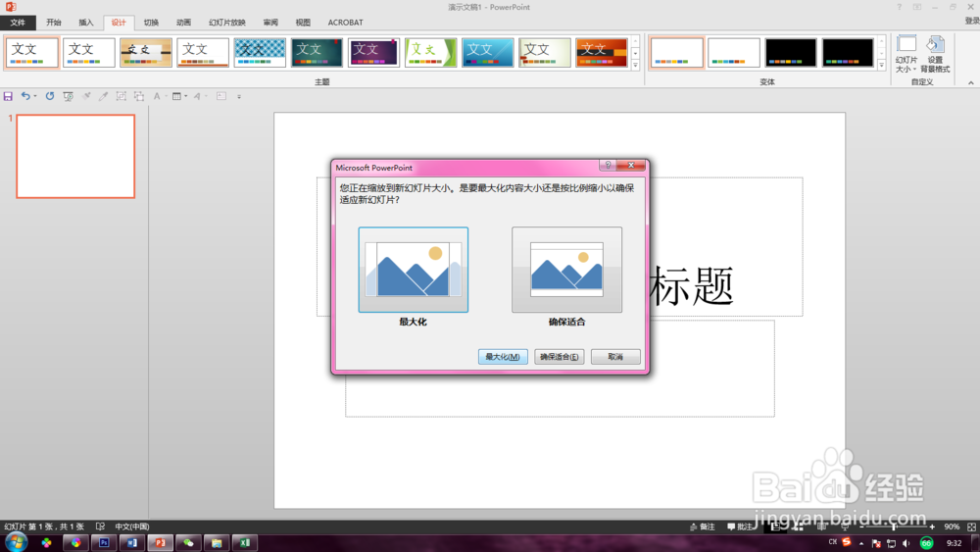Open the Slide Size (幻灯片大小) button
This screenshot has height=552, width=980.
[906, 54]
